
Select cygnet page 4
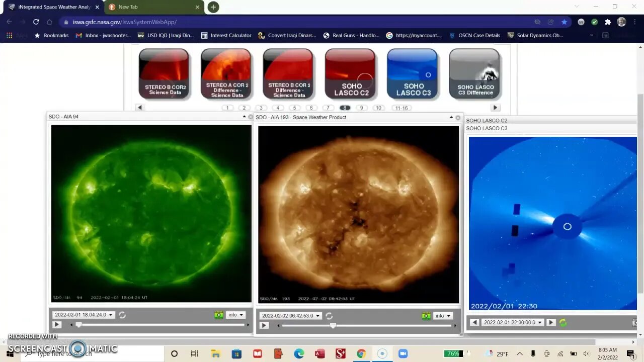click(278, 108)
